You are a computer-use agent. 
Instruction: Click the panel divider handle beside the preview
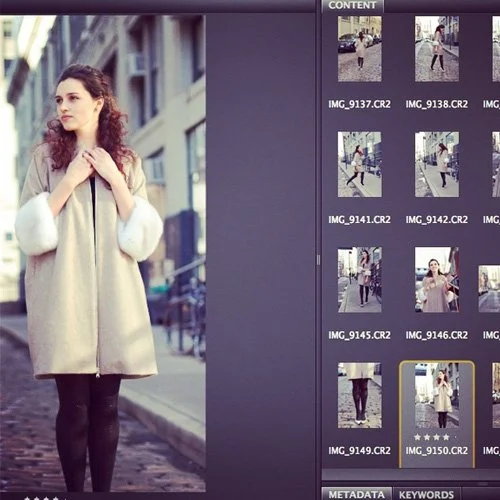[318, 260]
